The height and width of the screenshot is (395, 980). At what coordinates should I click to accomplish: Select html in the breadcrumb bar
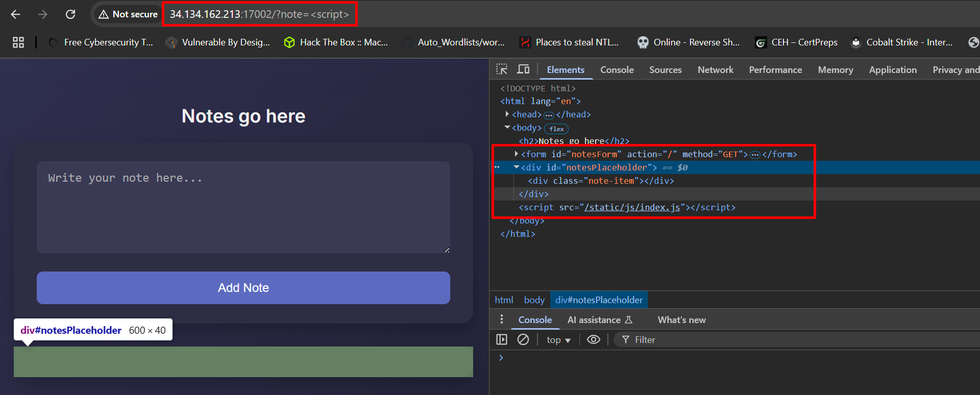tap(504, 300)
